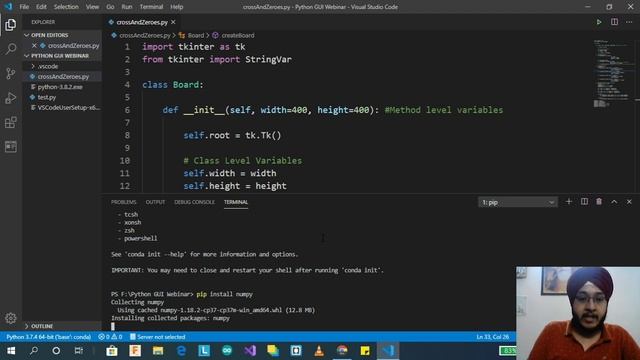Open the Terminal menu
The height and width of the screenshot is (360, 640).
(151, 7)
